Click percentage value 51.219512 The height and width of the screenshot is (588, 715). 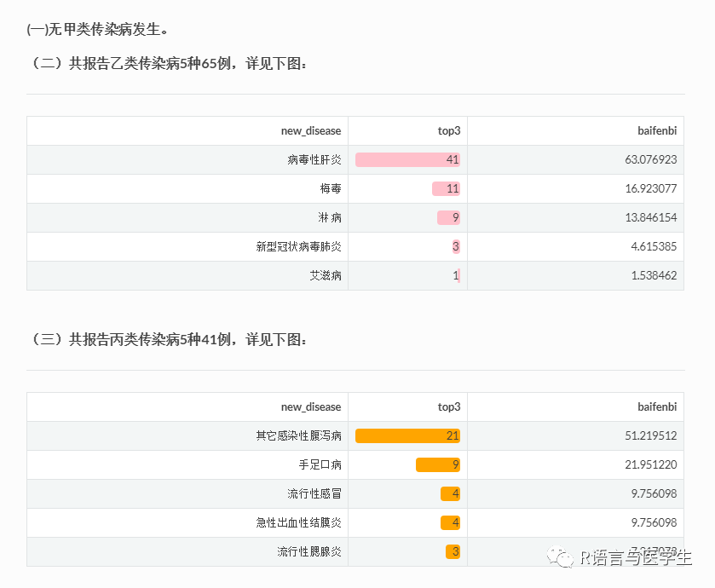[651, 435]
